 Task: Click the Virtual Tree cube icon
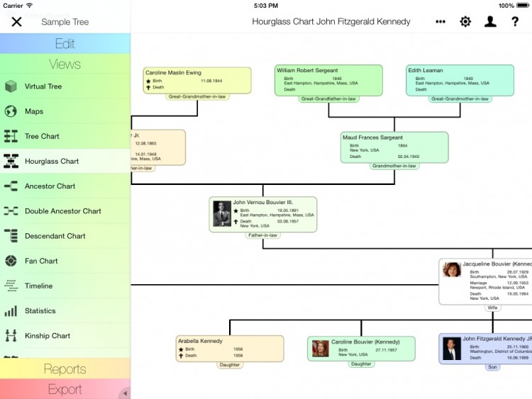tap(11, 86)
